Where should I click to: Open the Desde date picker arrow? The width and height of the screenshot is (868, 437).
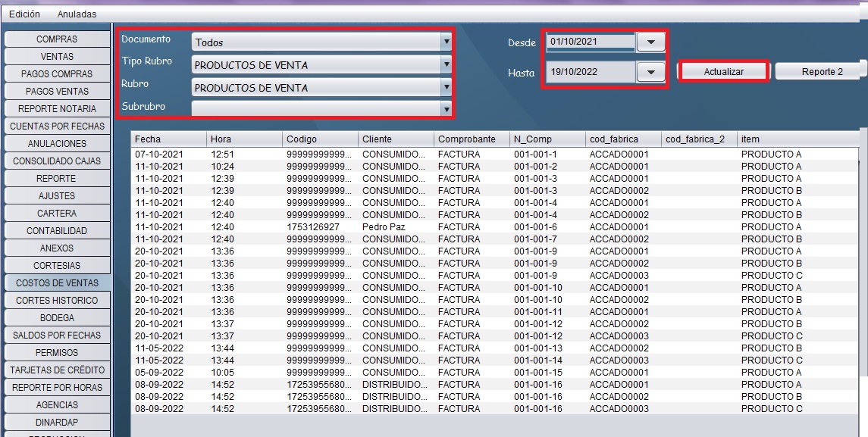(x=650, y=42)
